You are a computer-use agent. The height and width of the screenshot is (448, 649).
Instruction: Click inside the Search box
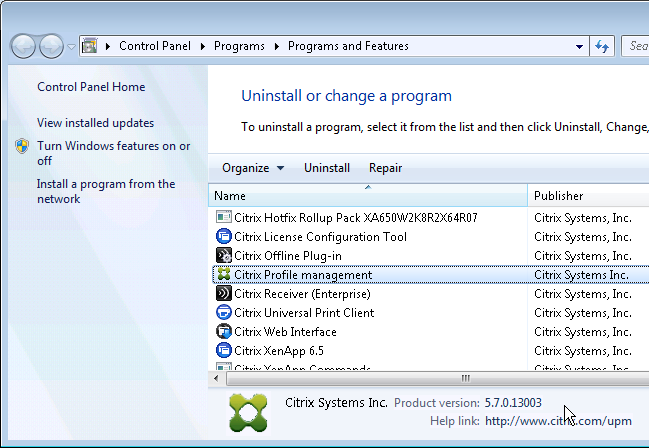click(635, 46)
